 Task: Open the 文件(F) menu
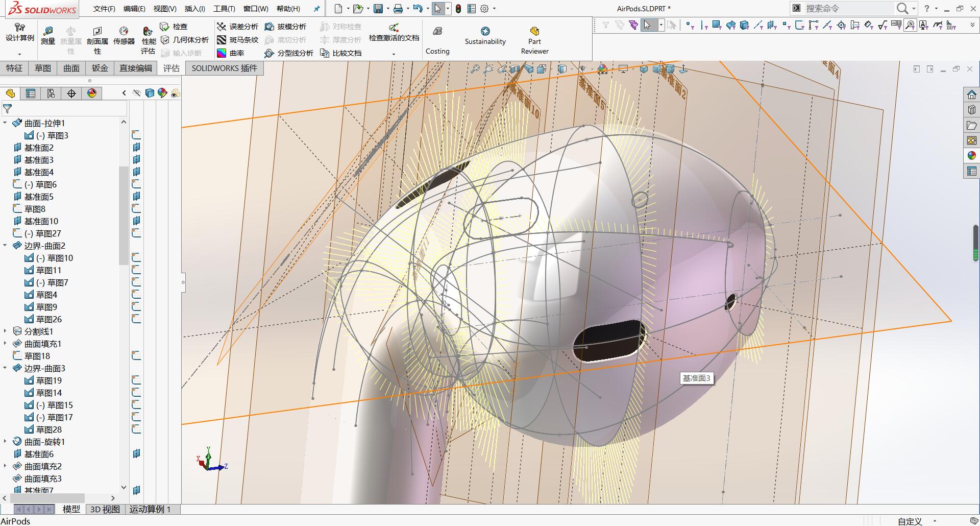pos(104,9)
